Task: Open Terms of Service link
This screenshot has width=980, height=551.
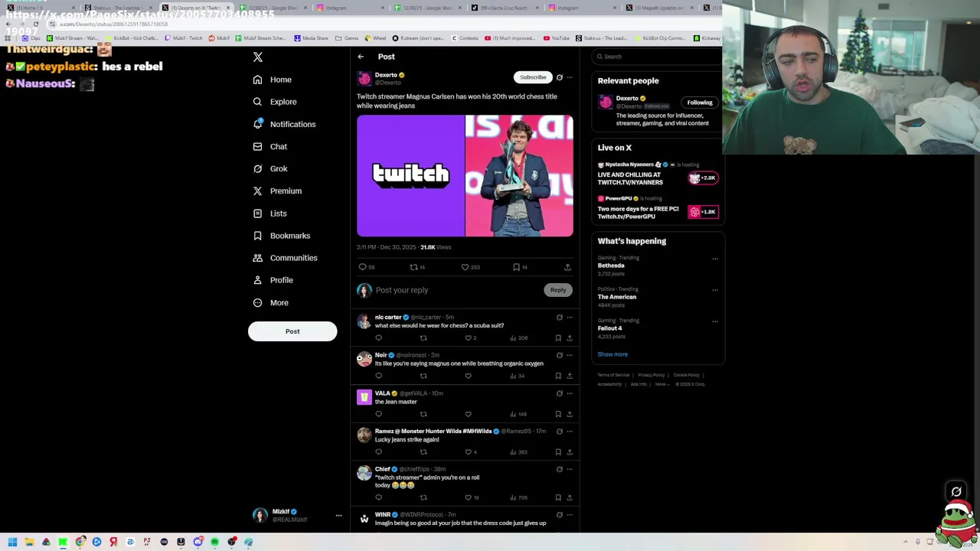Action: (x=613, y=375)
